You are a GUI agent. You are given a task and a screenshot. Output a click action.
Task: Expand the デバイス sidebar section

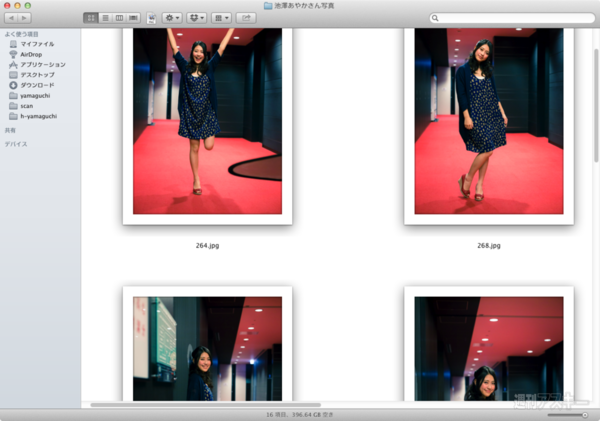point(16,144)
